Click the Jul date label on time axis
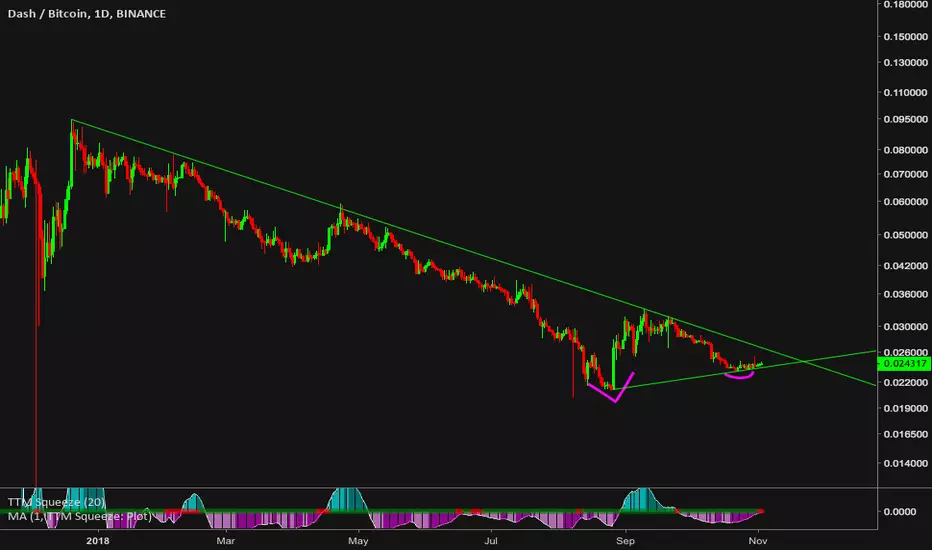Screen dimensions: 932x550 click(490, 540)
